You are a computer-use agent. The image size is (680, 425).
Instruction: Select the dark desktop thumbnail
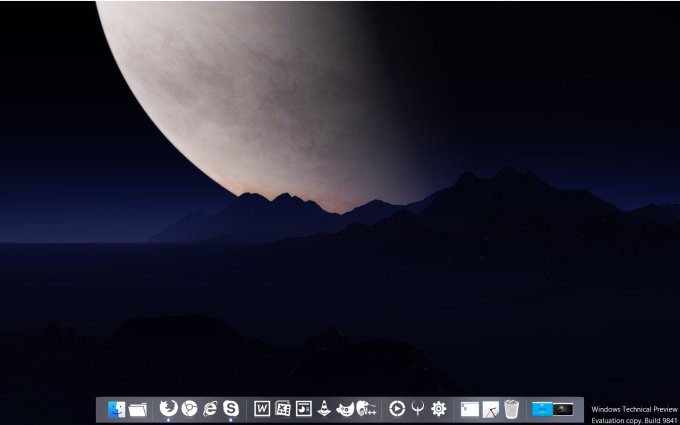[x=564, y=408]
